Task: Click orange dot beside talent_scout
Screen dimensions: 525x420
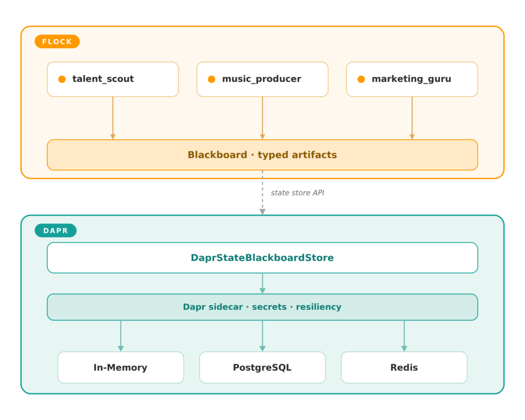Action: tap(62, 79)
